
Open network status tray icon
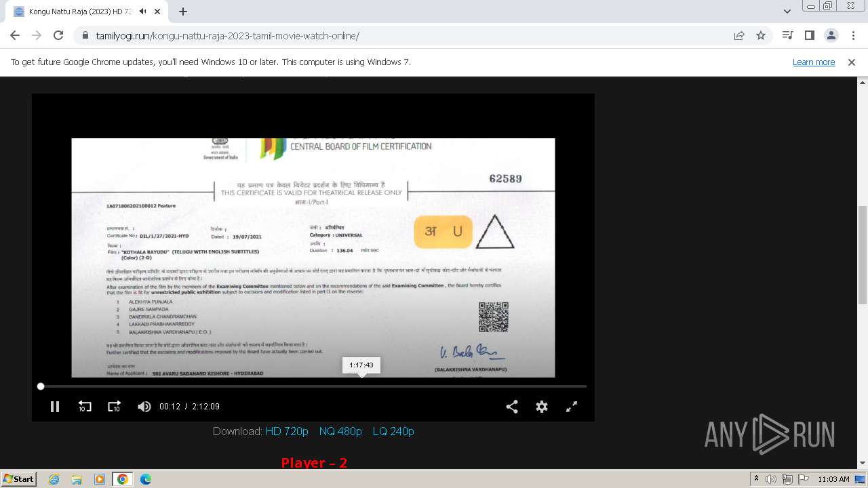point(787,479)
